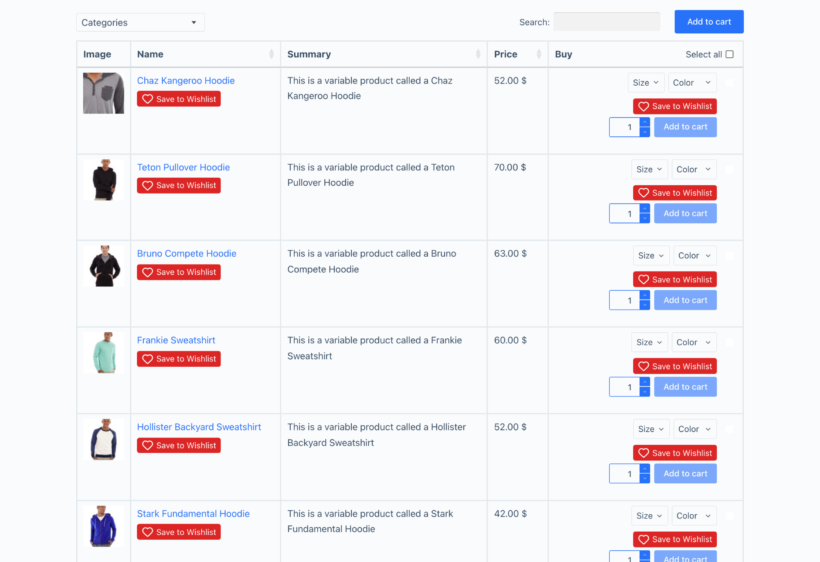Save Teton Pullover Hoodie to wishlist under name
Screen dimensions: 820x562
click(x=179, y=186)
